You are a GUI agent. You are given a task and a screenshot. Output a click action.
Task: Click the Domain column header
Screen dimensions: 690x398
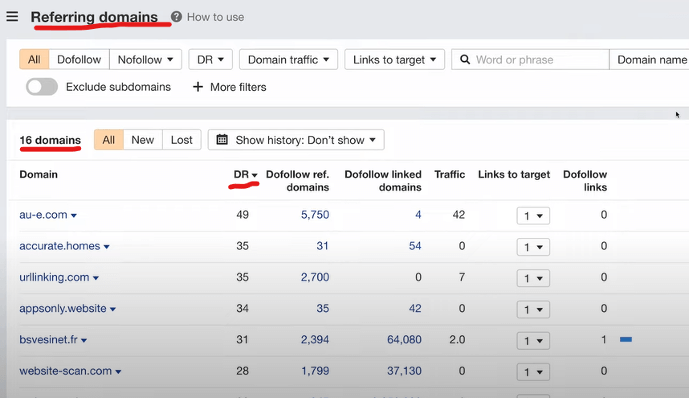pyautogui.click(x=39, y=174)
